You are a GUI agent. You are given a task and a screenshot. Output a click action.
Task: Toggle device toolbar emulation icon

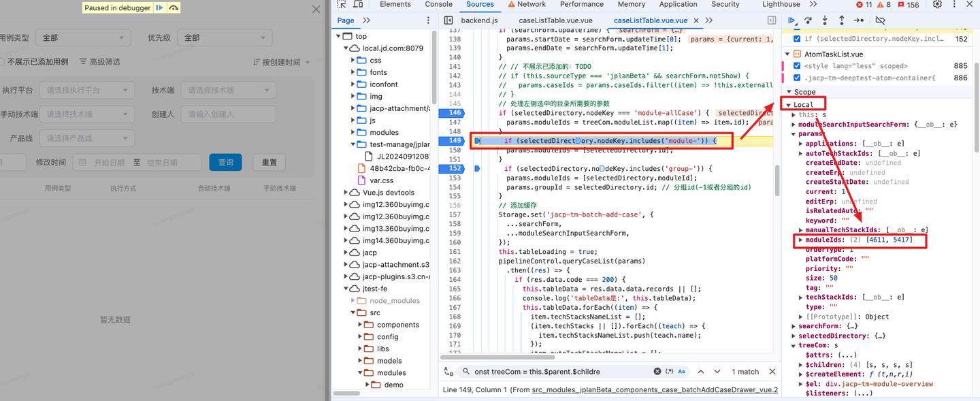(358, 5)
